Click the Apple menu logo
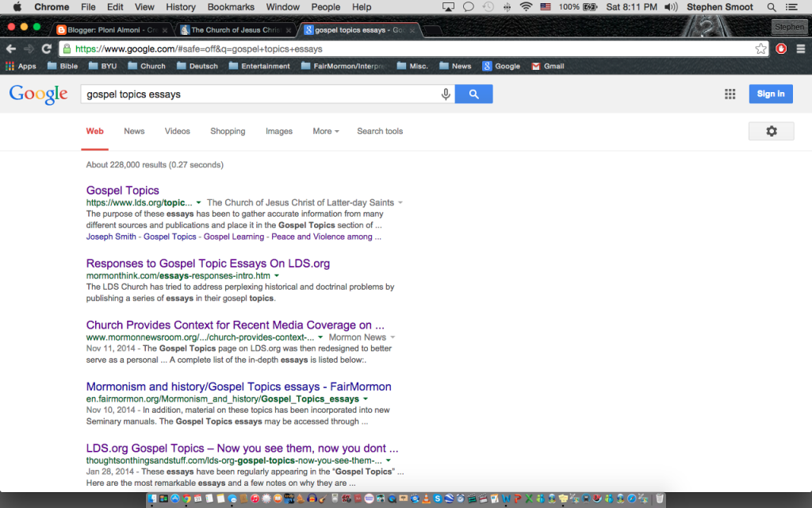This screenshot has width=812, height=508. tap(17, 6)
